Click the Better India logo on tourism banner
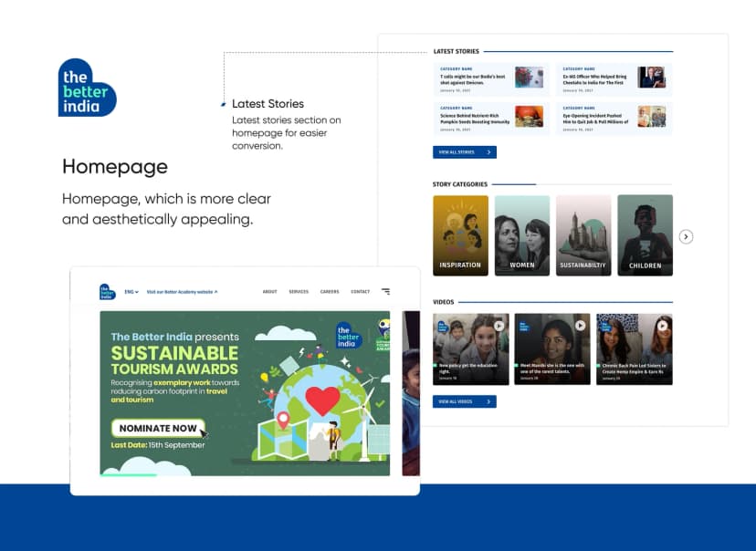The image size is (756, 551). coord(349,336)
